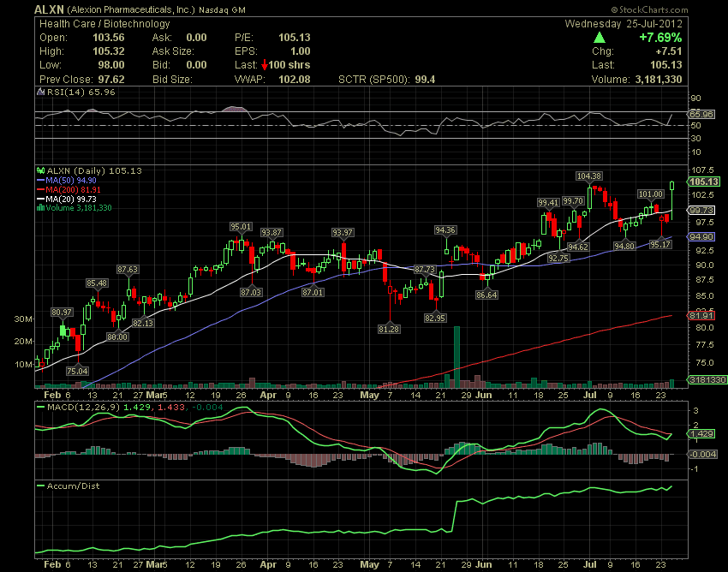
Task: Click the StockCharts.com watermark link
Action: (649, 9)
